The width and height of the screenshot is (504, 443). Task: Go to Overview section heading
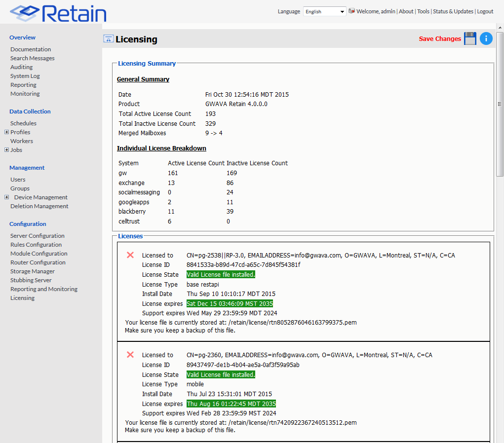click(x=22, y=37)
